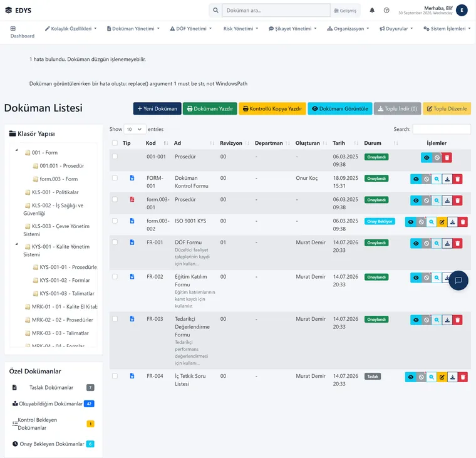Delete document 001-001 with trash icon

coord(447,157)
